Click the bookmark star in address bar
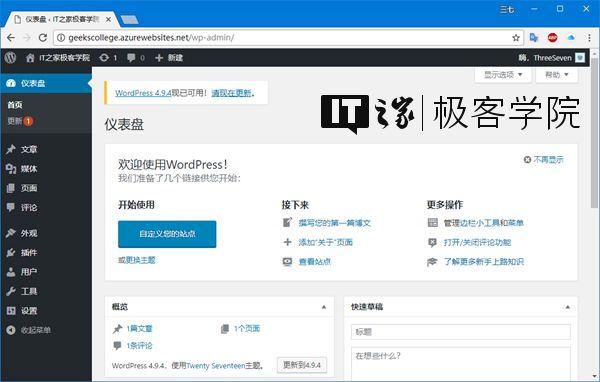This screenshot has width=600, height=382. click(516, 38)
